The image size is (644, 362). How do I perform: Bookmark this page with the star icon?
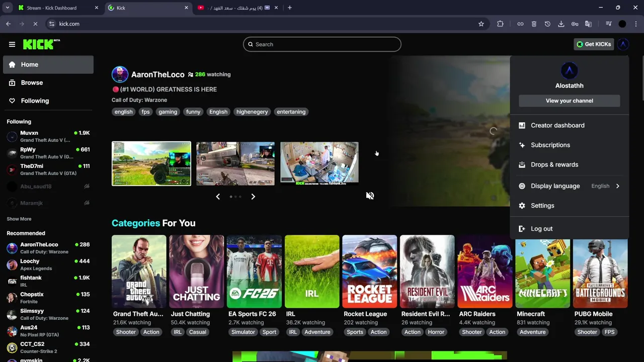click(481, 24)
